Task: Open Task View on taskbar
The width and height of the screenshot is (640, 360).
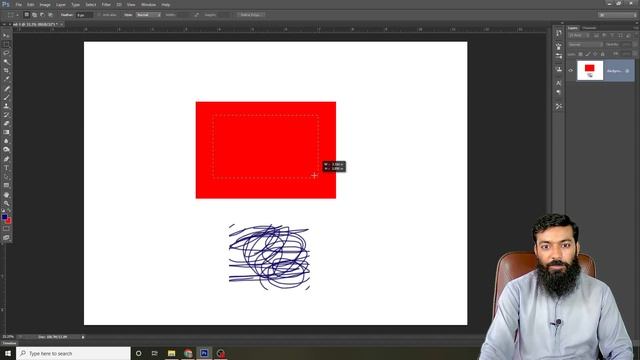Action: [155, 353]
